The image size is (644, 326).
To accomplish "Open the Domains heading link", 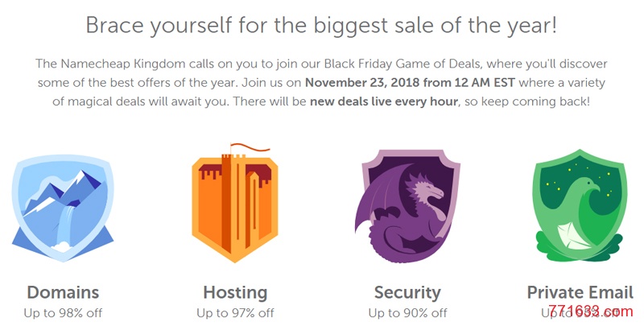I will 63,292.
